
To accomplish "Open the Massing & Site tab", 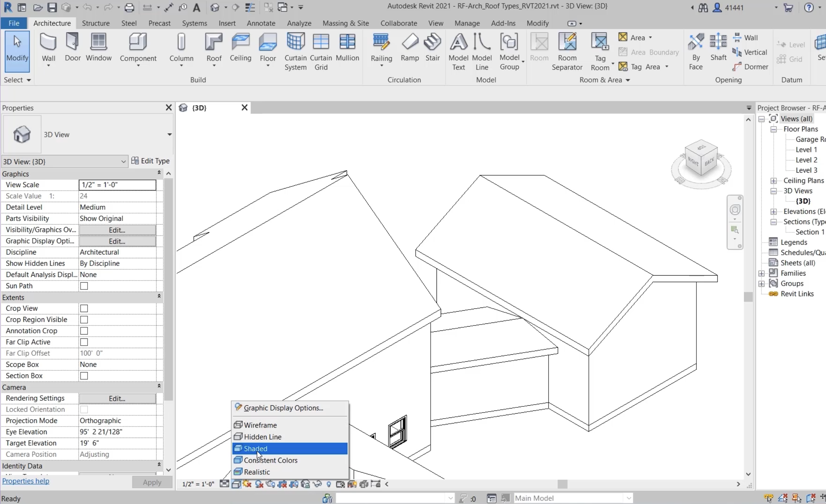I will [x=346, y=23].
